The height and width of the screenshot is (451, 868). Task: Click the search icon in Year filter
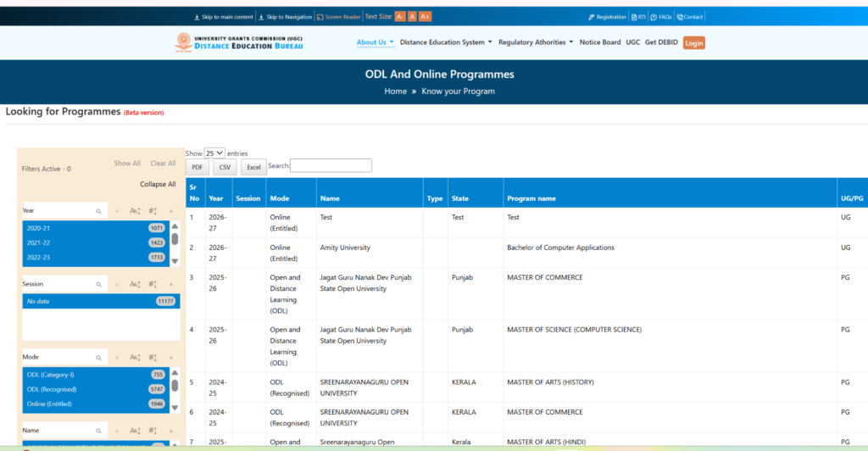(x=98, y=211)
